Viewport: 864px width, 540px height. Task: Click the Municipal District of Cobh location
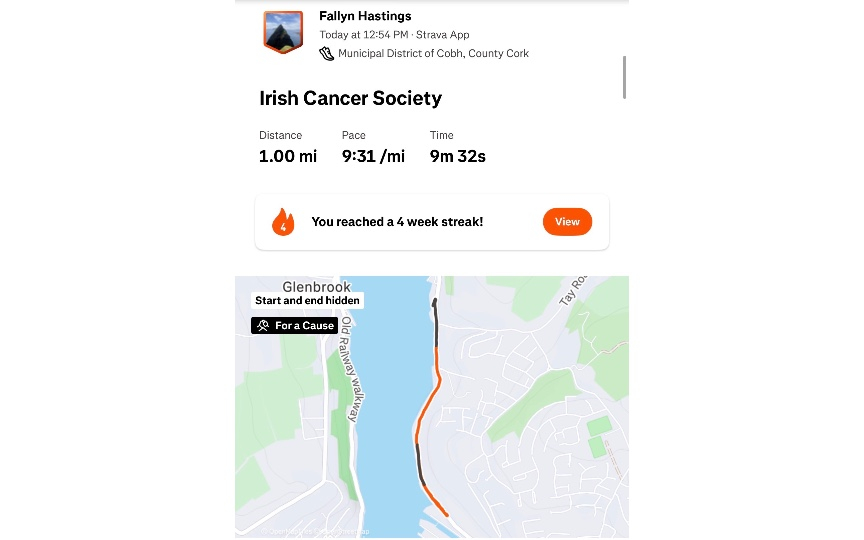(x=433, y=53)
